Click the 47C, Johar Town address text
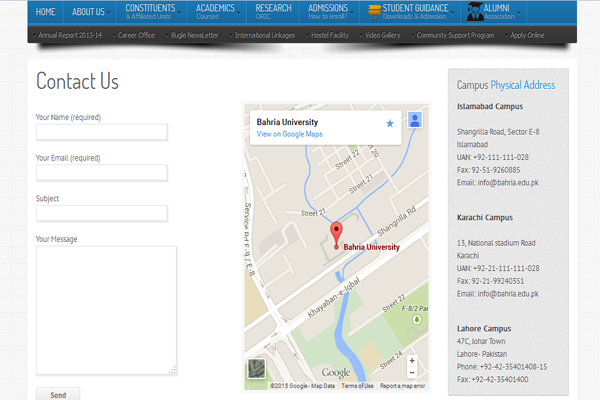 click(481, 341)
